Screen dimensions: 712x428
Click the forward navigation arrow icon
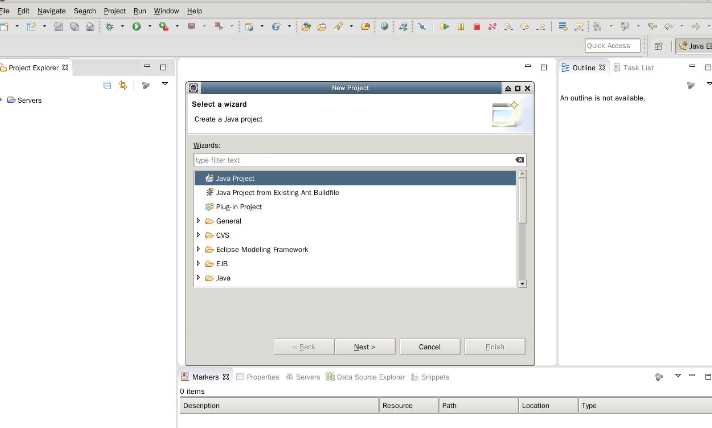pyautogui.click(x=695, y=27)
